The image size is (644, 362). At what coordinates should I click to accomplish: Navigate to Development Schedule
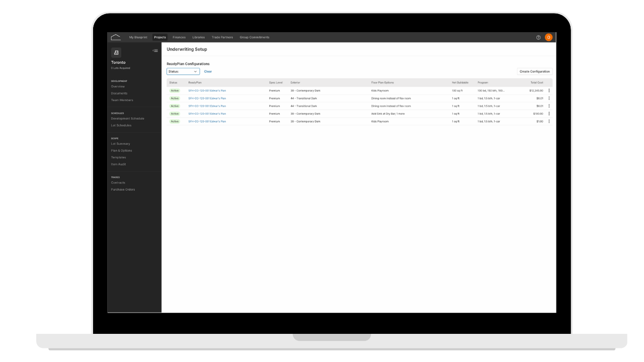[127, 119]
